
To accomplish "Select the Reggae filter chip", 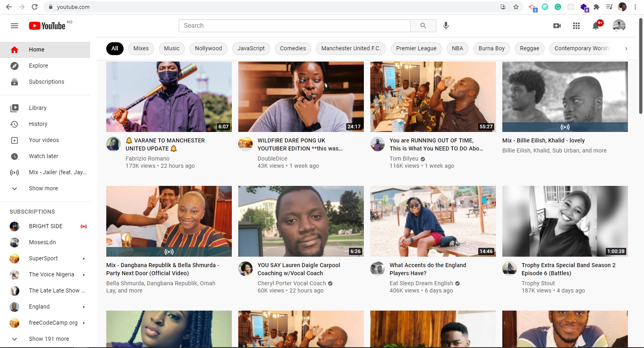I will [530, 48].
